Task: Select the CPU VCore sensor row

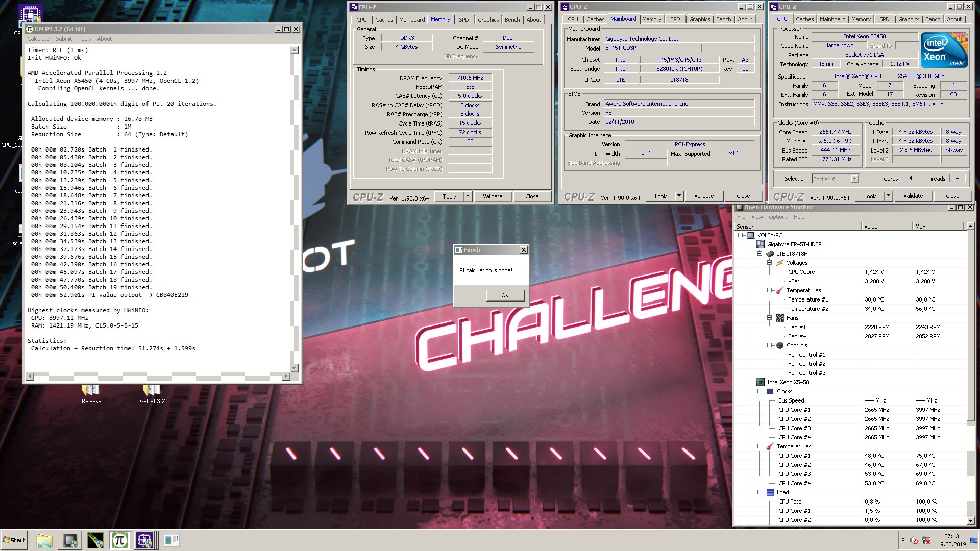Action: [851, 272]
